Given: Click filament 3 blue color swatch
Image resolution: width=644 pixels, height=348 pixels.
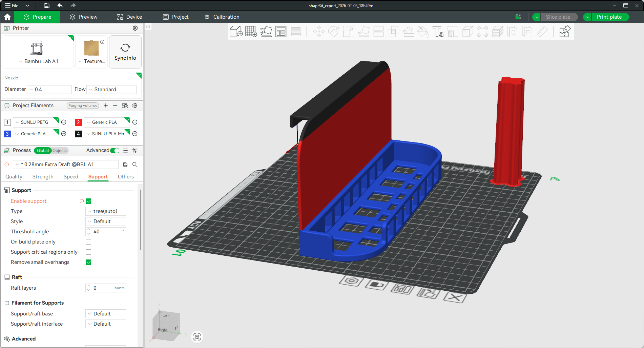Looking at the screenshot, I should click(7, 134).
